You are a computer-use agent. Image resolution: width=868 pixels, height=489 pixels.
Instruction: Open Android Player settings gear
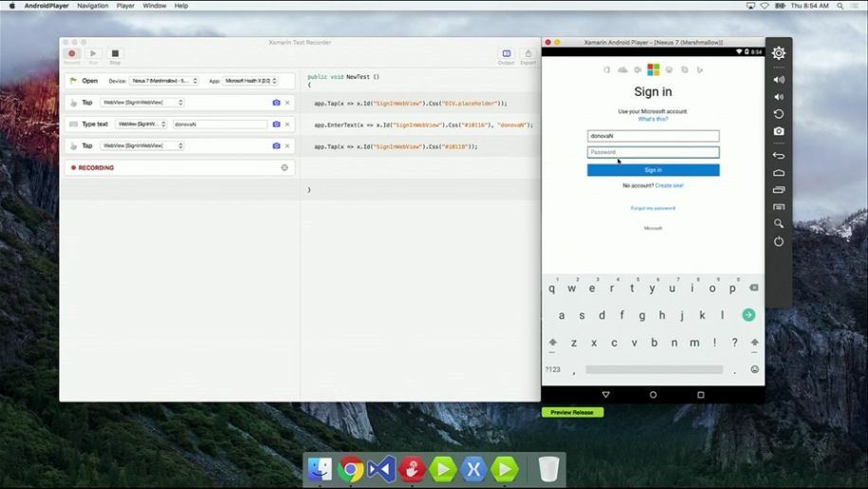point(779,54)
